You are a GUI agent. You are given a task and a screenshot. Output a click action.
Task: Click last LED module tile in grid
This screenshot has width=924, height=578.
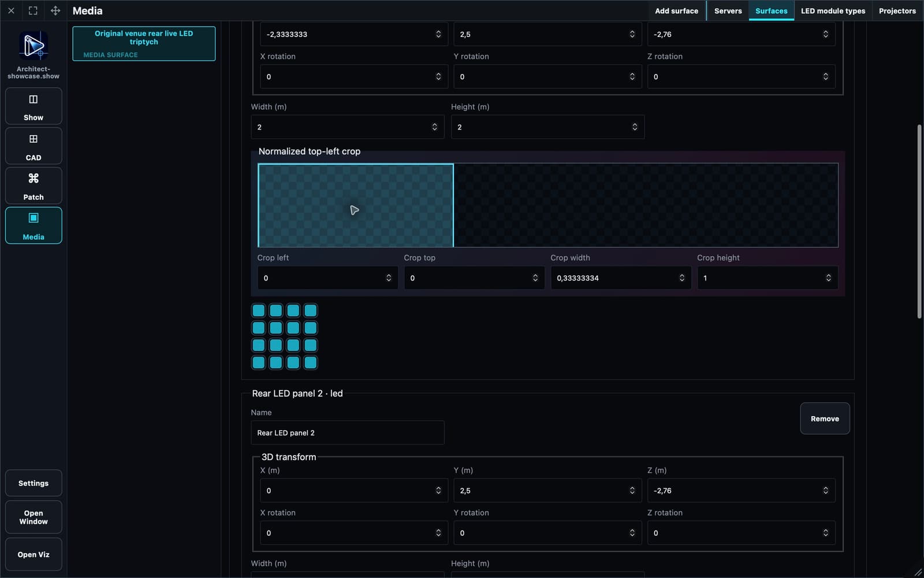coord(311,362)
